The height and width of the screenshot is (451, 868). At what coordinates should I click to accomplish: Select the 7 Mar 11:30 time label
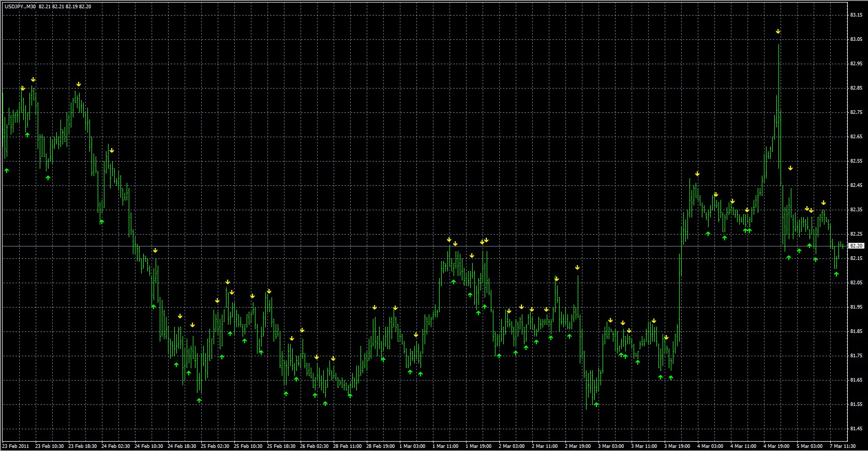tap(843, 446)
